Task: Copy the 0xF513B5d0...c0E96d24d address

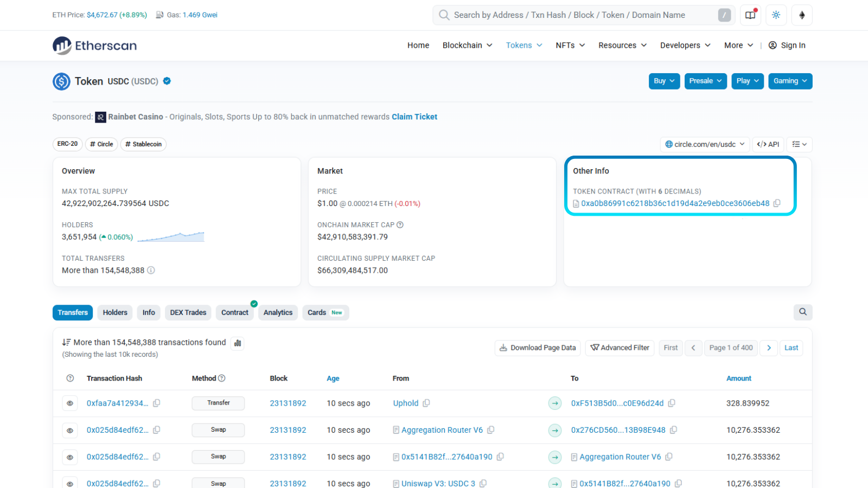Action: [x=672, y=403]
